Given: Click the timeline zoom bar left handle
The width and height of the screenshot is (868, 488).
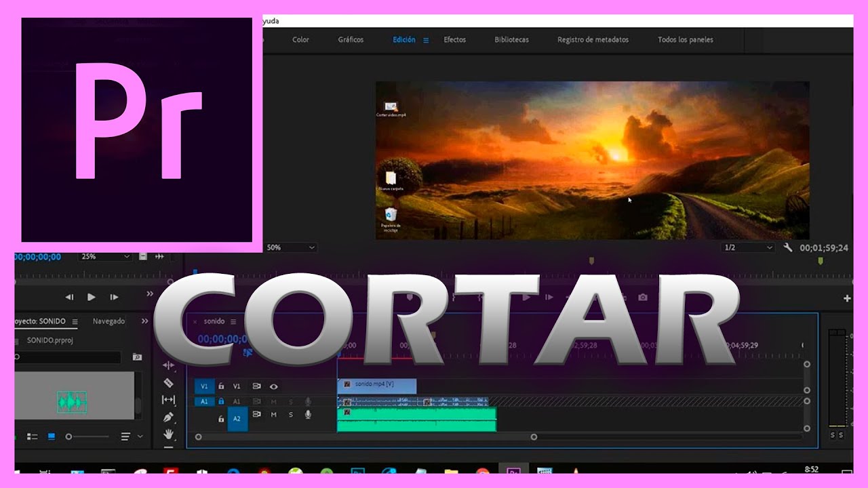Looking at the screenshot, I should (198, 437).
